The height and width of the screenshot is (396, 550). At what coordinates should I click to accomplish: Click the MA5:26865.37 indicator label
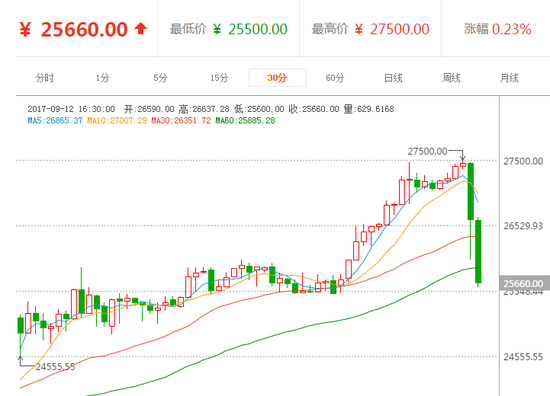pyautogui.click(x=55, y=121)
